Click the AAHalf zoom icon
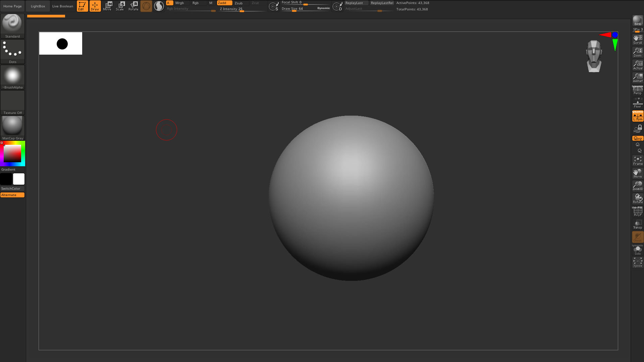 click(638, 78)
